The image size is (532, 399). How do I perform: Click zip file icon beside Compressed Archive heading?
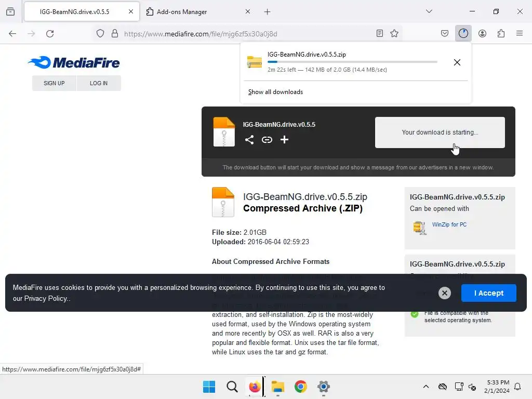223,202
